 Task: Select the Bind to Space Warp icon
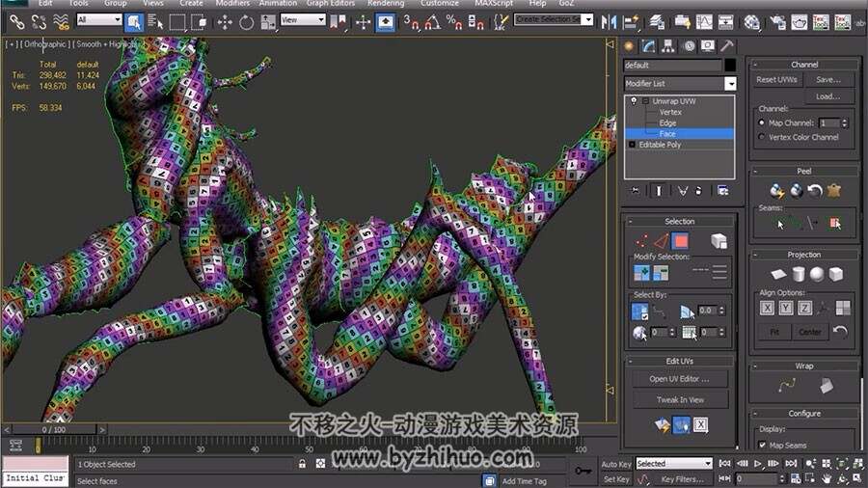point(61,22)
